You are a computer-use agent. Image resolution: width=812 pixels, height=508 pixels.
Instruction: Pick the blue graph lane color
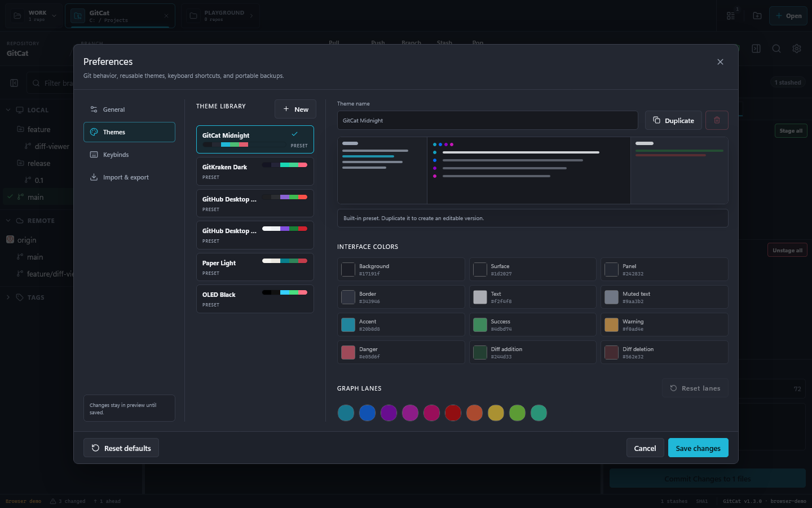[367, 413]
